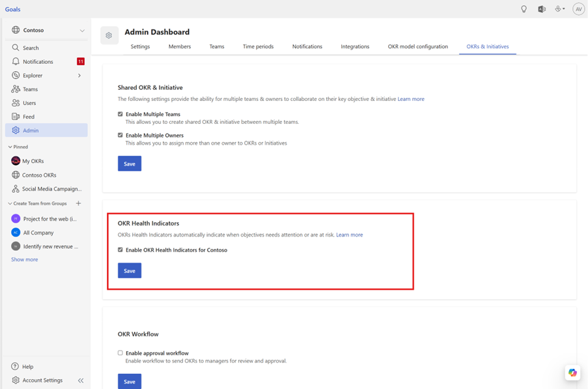588x389 pixels.
Task: Click Show more in sidebar
Action: [24, 259]
